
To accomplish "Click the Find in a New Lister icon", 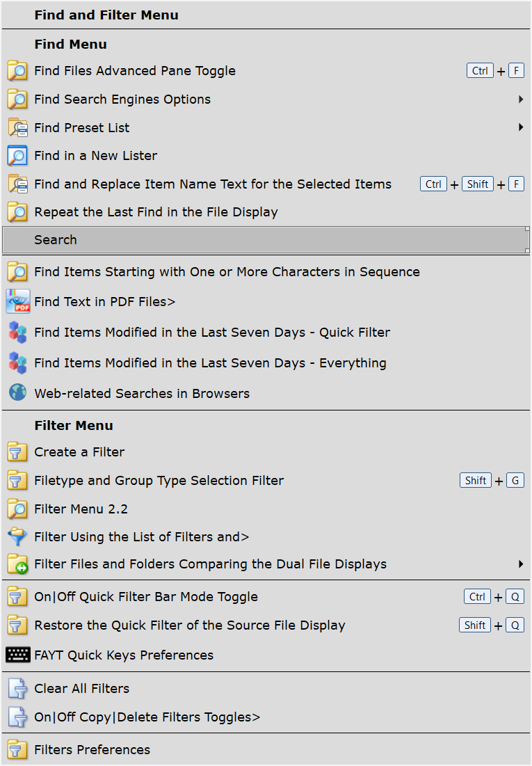I will [17, 156].
